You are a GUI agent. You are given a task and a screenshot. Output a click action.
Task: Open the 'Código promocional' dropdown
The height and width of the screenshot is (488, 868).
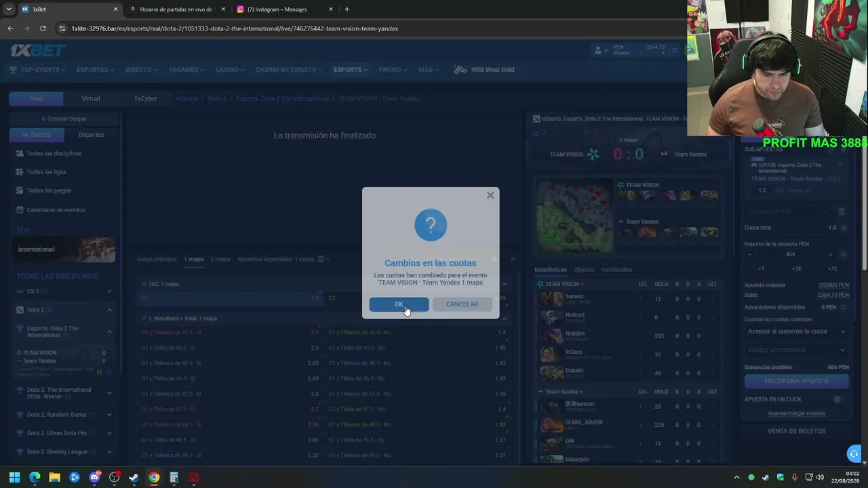[796, 350]
